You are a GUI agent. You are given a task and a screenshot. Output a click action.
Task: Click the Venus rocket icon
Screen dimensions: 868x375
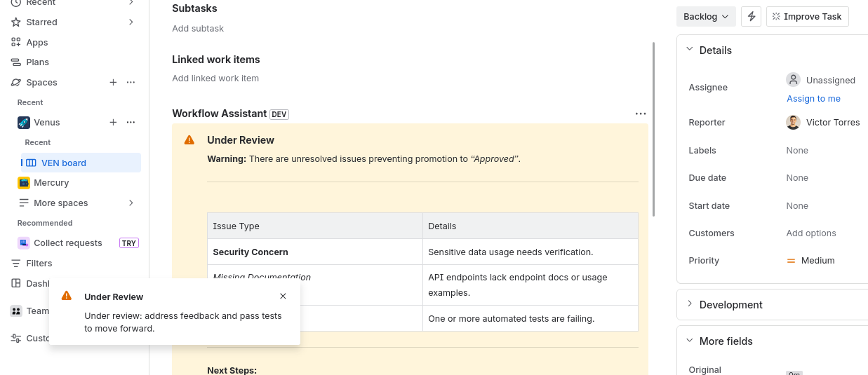24,123
